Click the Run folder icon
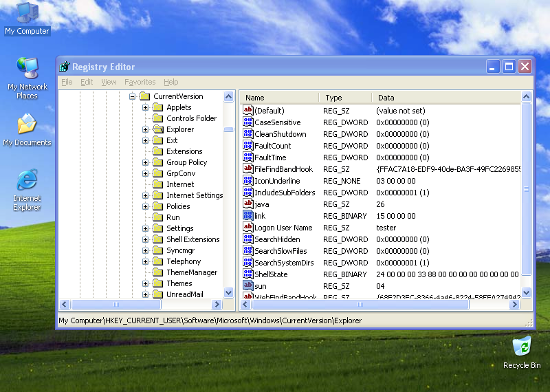550x392 pixels. click(x=158, y=217)
